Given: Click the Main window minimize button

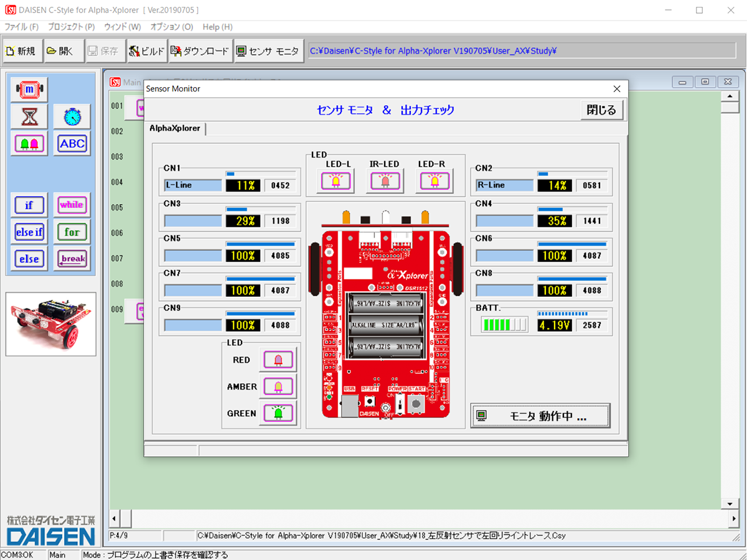Looking at the screenshot, I should pyautogui.click(x=683, y=82).
